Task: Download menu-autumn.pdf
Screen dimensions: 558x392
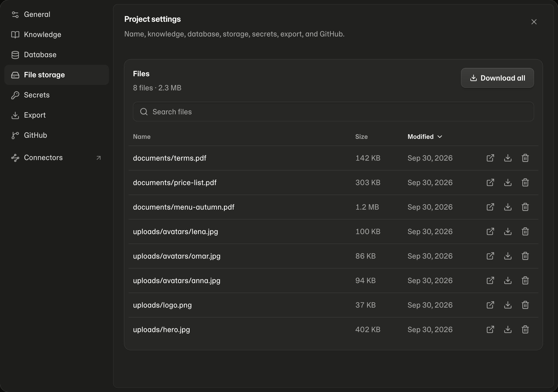Action: 508,207
